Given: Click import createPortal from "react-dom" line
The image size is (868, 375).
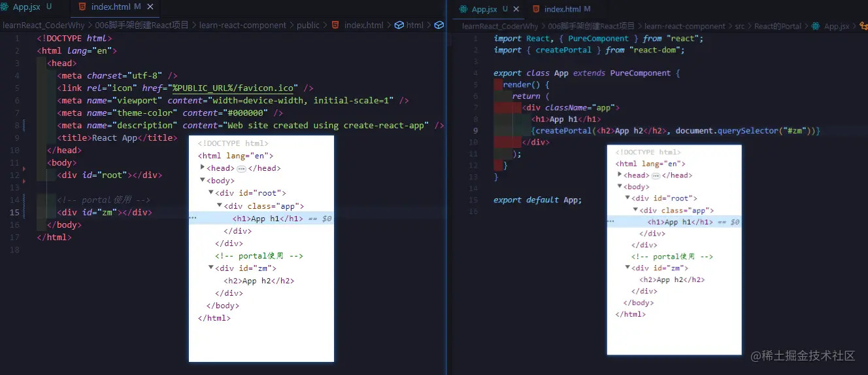Looking at the screenshot, I should [x=590, y=50].
